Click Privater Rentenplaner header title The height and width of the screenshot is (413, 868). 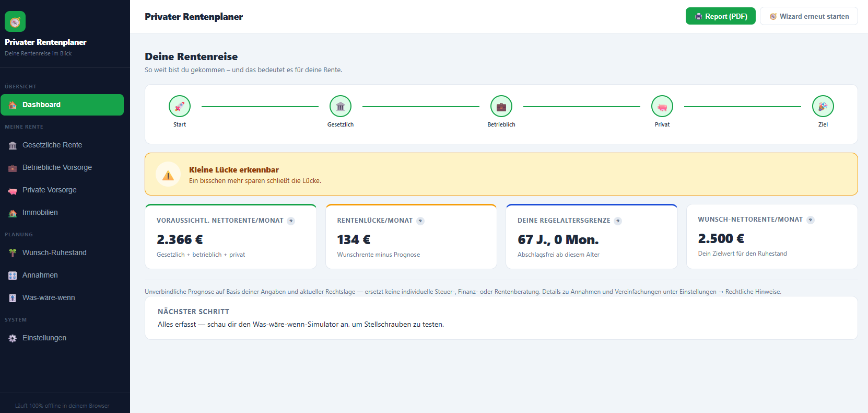click(194, 17)
